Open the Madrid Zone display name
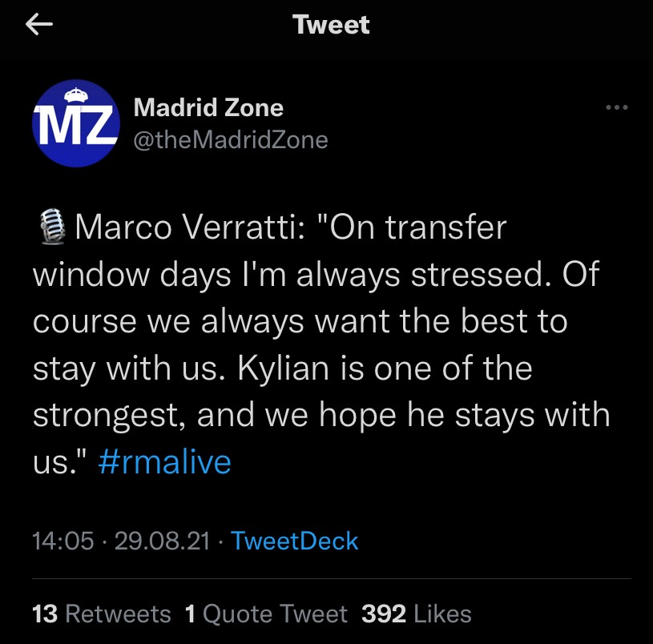The height and width of the screenshot is (644, 653). pyautogui.click(x=208, y=107)
